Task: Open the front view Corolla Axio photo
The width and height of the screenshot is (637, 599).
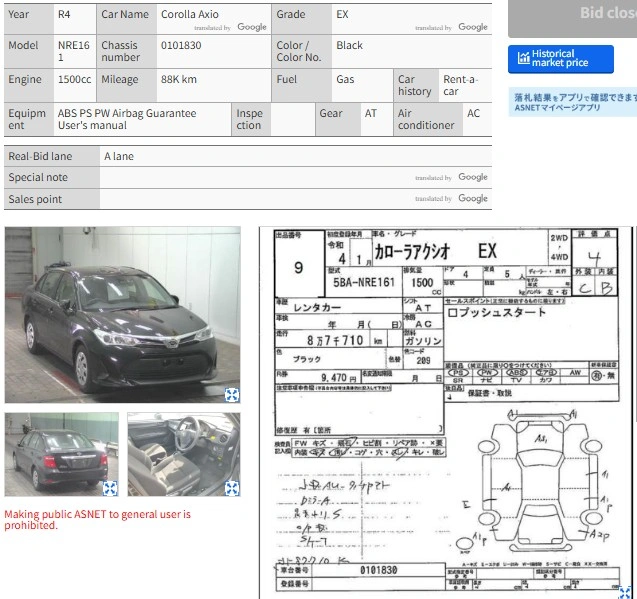Action: coord(122,315)
